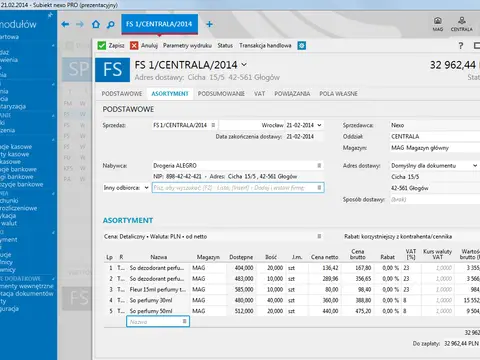Screen dimensions: 480x360
Task: Click Rabat korzystniejszy z kontrahenta/cennika
Action: [398, 236]
